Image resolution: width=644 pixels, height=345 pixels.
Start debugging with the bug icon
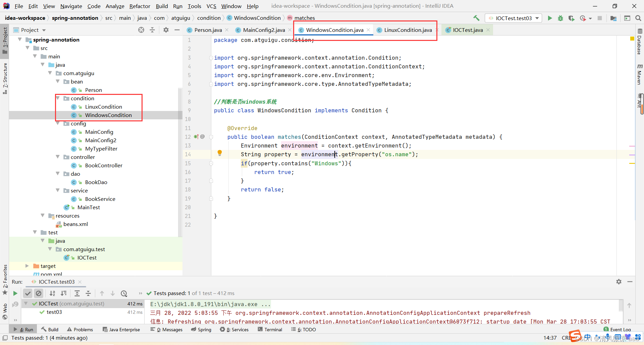[560, 18]
